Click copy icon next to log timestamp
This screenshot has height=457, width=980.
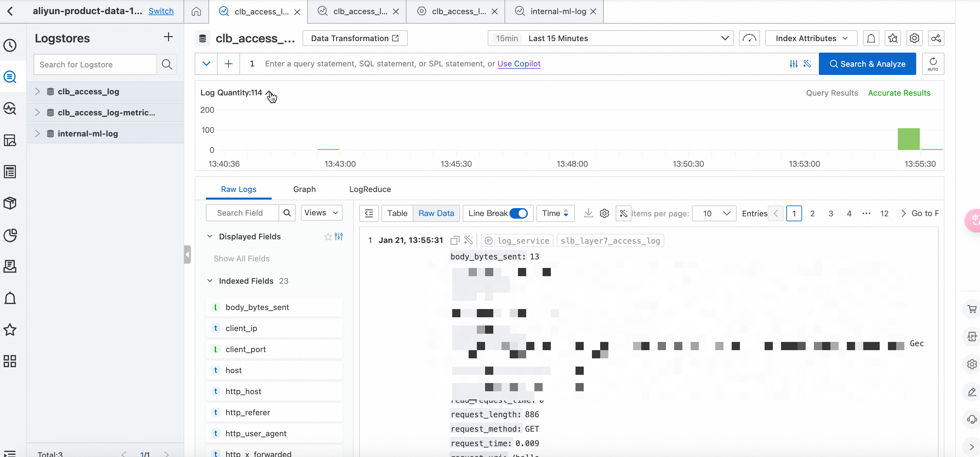pyautogui.click(x=454, y=240)
